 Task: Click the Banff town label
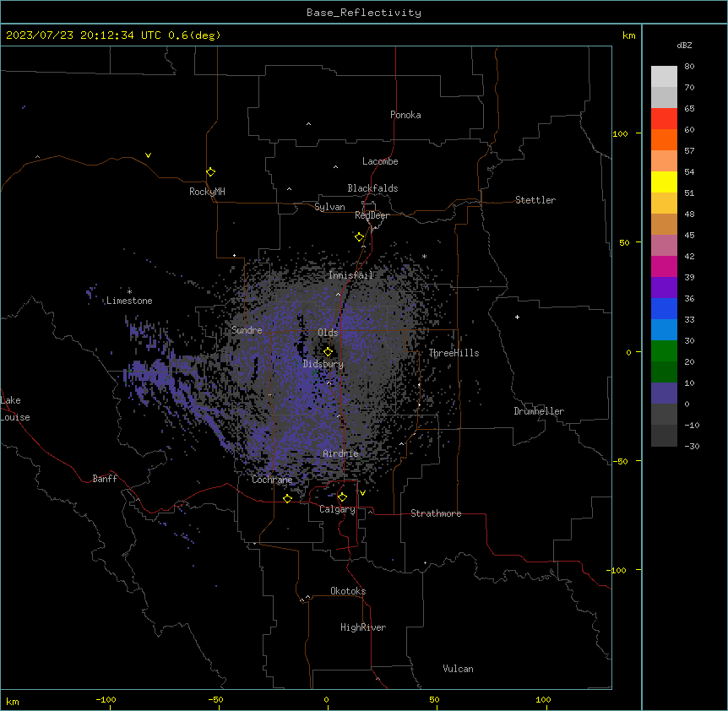105,479
